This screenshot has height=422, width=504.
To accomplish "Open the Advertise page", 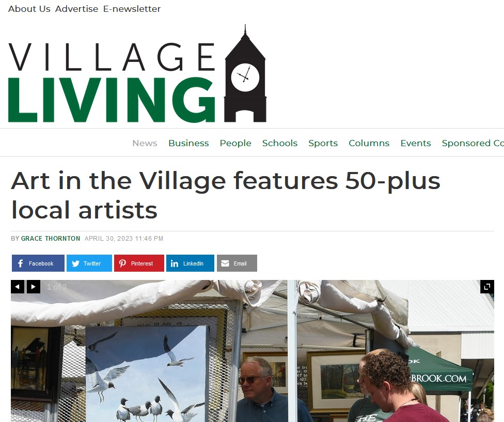I will coord(76,9).
